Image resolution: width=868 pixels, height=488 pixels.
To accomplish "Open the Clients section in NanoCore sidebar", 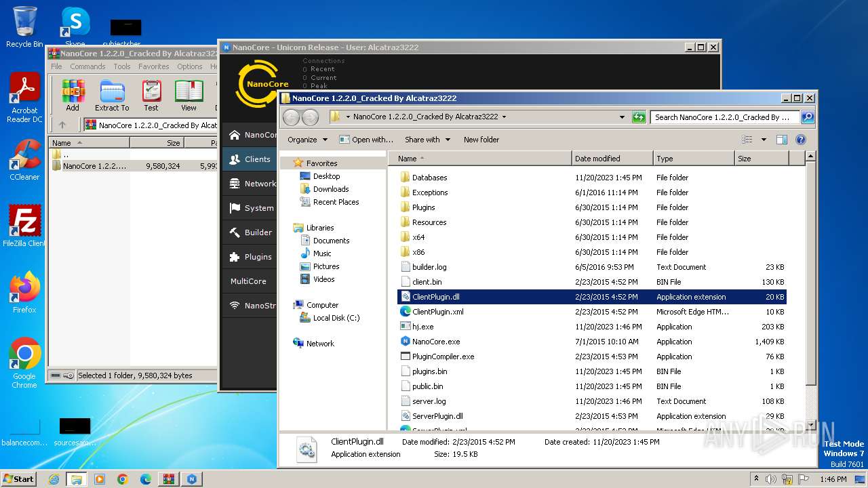I will click(249, 159).
